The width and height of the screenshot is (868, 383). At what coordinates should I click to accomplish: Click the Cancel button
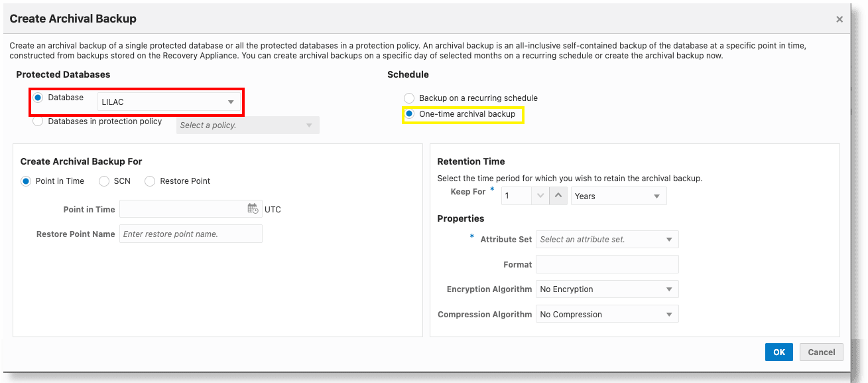click(x=821, y=352)
